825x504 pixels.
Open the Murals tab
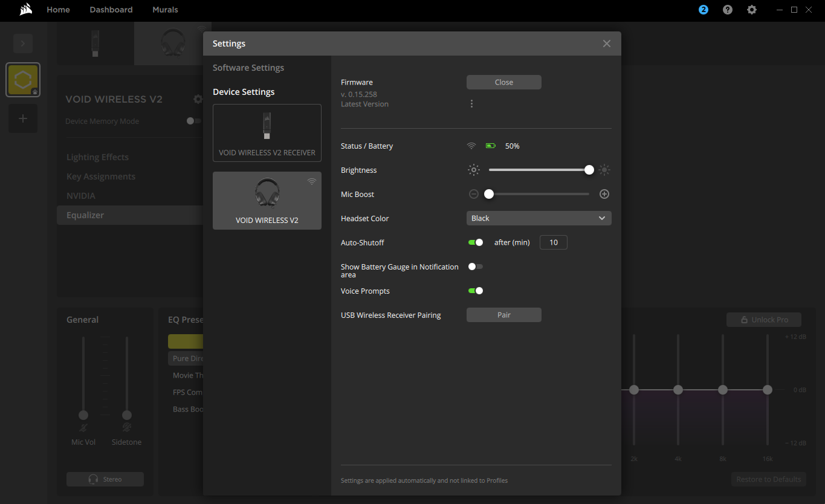(x=165, y=10)
